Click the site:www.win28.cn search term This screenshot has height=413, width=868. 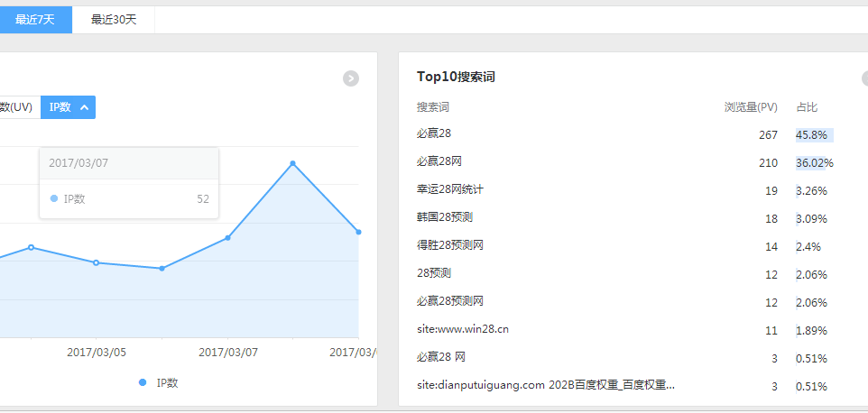point(462,329)
